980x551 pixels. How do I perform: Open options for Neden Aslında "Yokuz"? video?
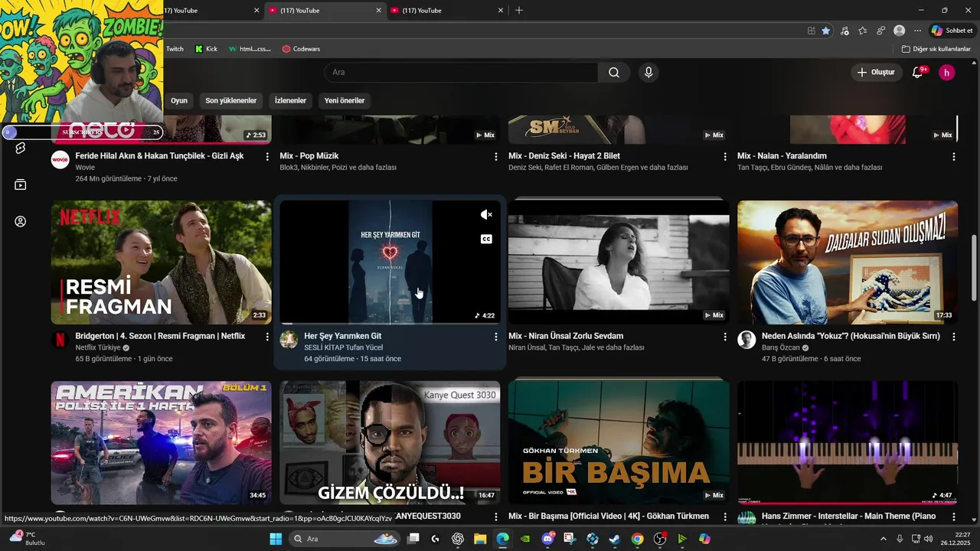[953, 337]
